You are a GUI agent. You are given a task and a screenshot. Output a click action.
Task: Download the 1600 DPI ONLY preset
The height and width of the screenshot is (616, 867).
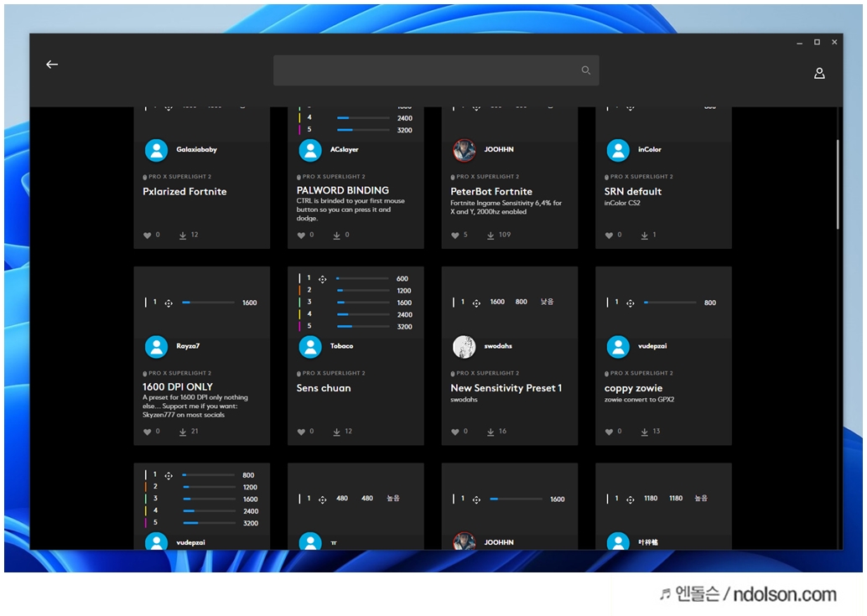[x=183, y=432]
